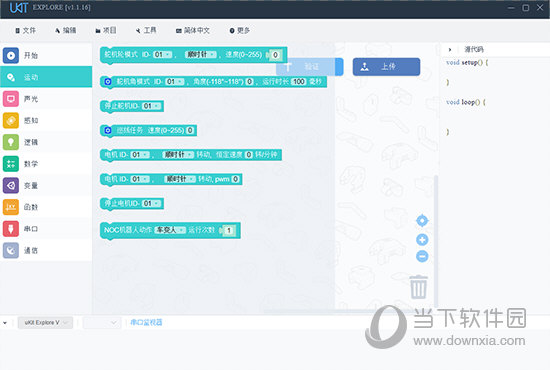This screenshot has width=550, height=370.
Task: Click duration value 100 on 舵机角模式 block
Action: [299, 82]
